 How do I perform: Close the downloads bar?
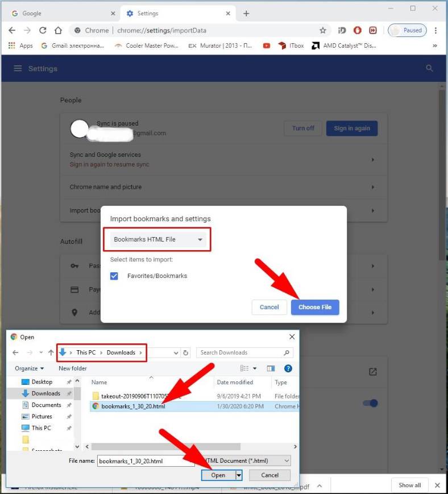tap(437, 485)
